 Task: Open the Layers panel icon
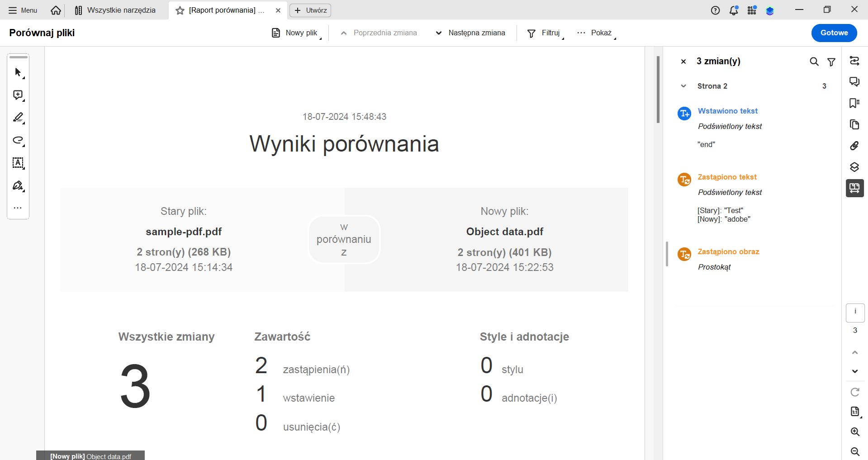(854, 167)
